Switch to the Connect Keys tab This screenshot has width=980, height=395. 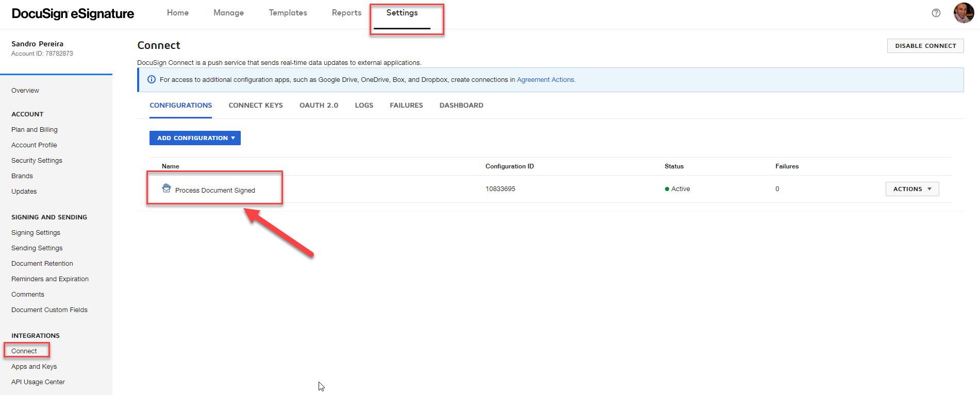[256, 106]
